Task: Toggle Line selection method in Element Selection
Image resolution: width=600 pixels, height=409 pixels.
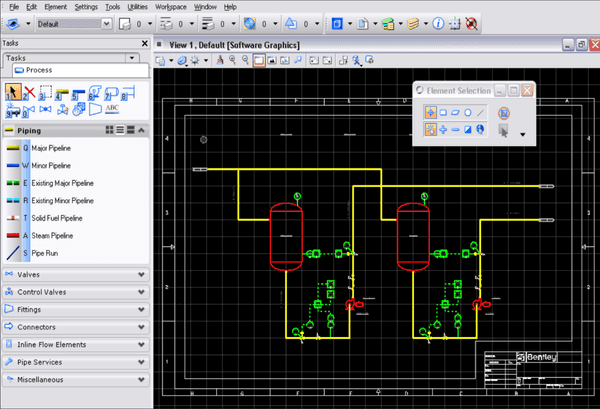Action: pos(481,112)
